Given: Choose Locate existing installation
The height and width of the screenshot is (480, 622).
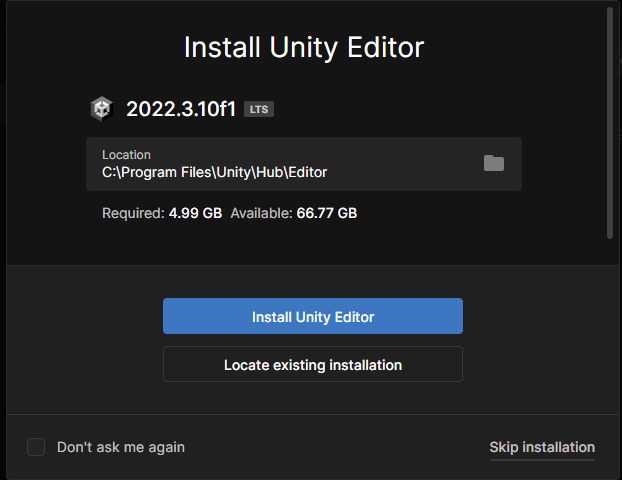Looking at the screenshot, I should (x=313, y=364).
